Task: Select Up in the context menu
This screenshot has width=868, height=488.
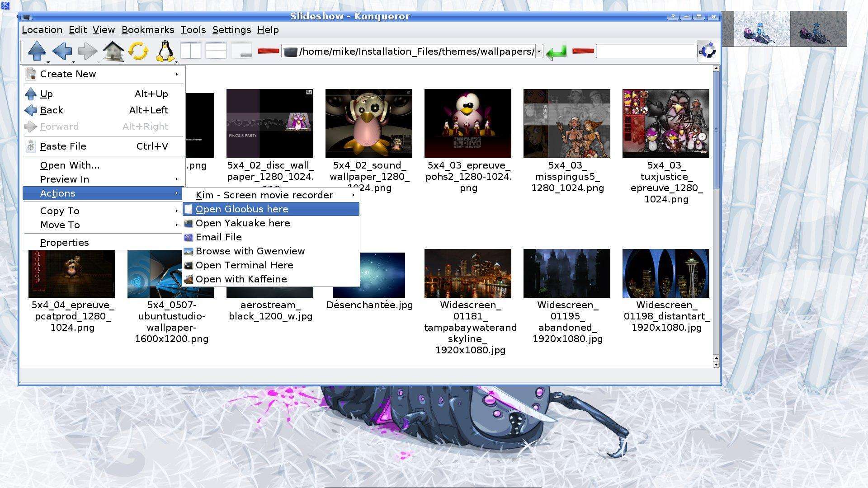Action: (x=104, y=94)
